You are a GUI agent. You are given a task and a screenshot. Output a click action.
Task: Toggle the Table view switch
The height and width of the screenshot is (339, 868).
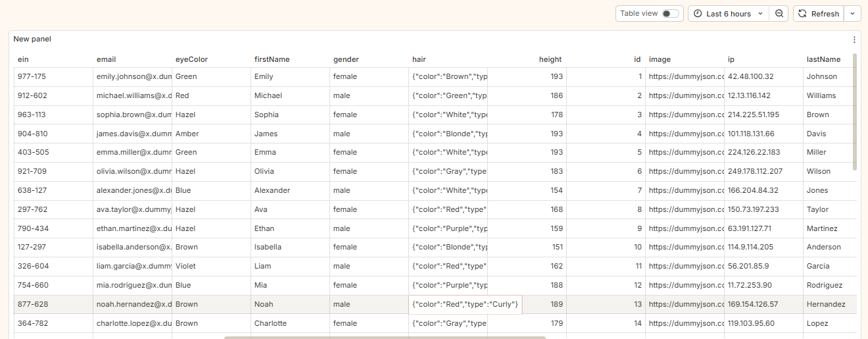670,14
